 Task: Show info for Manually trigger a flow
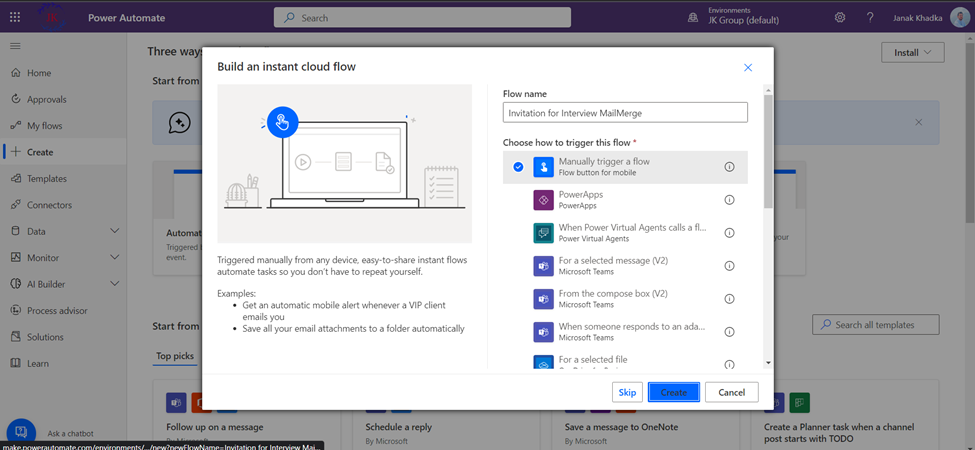[x=730, y=167]
